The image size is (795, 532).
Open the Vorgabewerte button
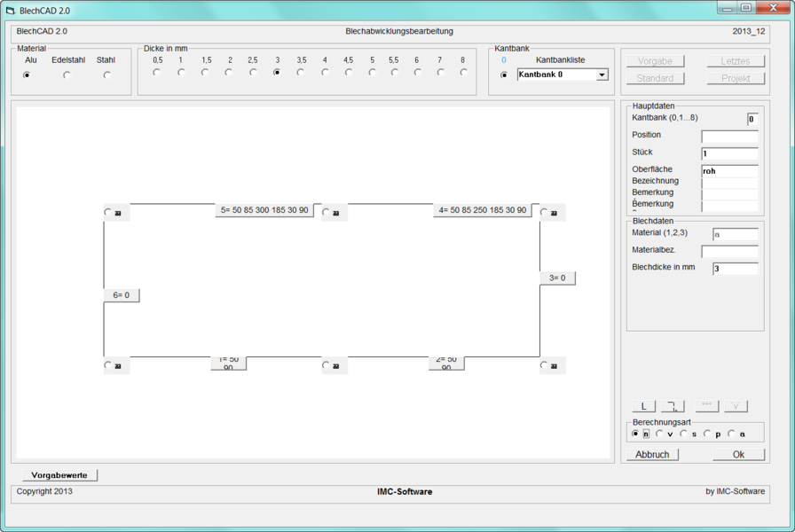(59, 475)
